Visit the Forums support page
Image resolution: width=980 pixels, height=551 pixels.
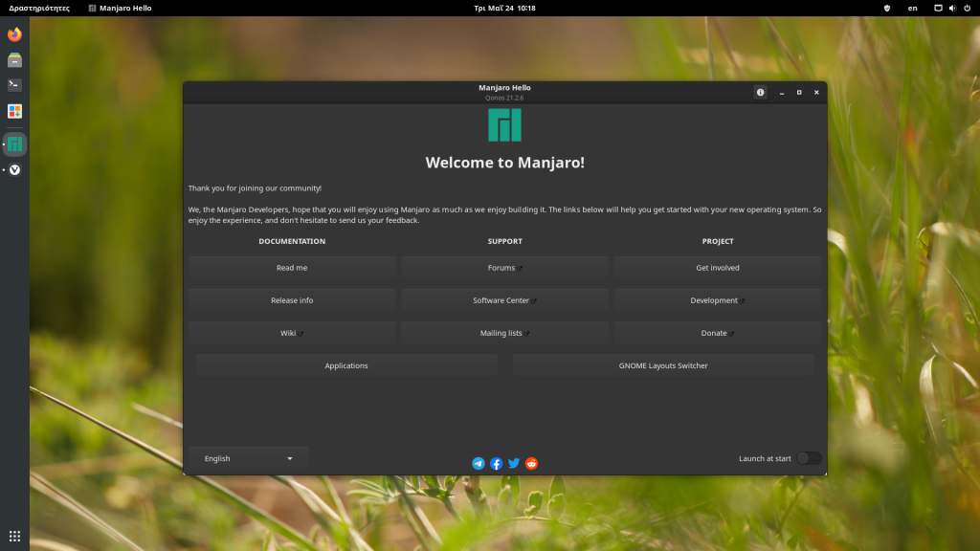(x=504, y=268)
